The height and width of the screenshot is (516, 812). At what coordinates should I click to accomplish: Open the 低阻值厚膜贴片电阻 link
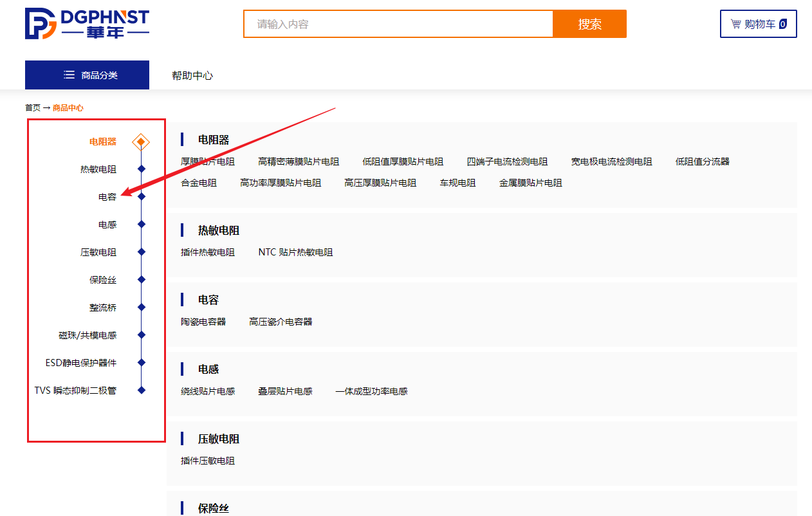(x=403, y=161)
